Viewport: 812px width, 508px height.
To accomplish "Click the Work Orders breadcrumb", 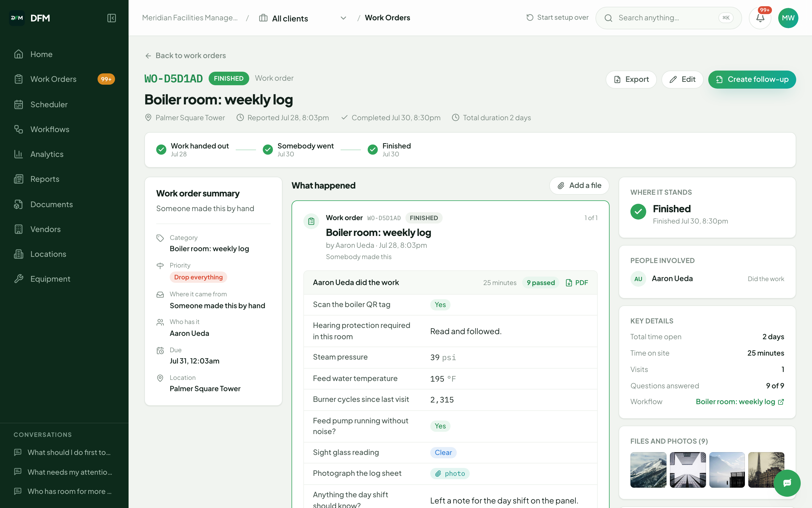I will [387, 18].
